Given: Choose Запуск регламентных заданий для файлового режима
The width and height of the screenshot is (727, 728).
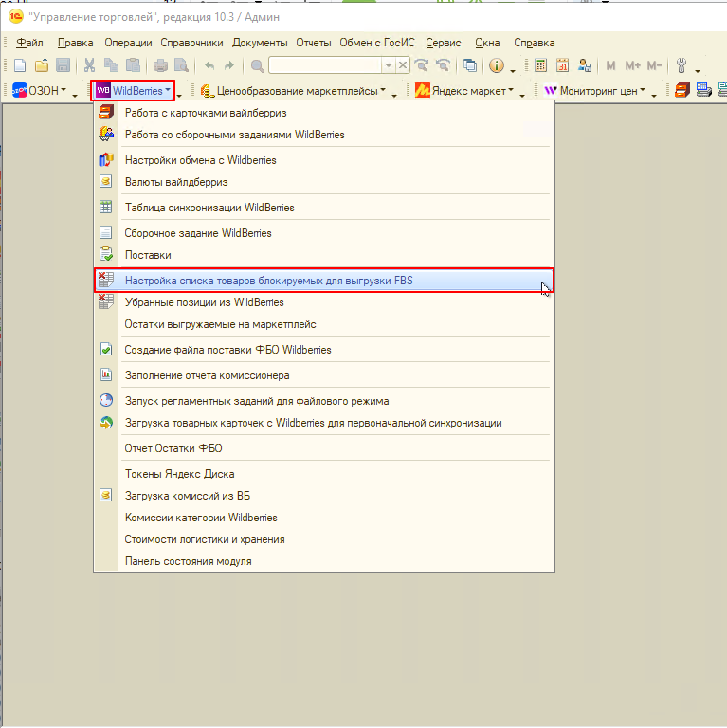Looking at the screenshot, I should (x=324, y=401).
